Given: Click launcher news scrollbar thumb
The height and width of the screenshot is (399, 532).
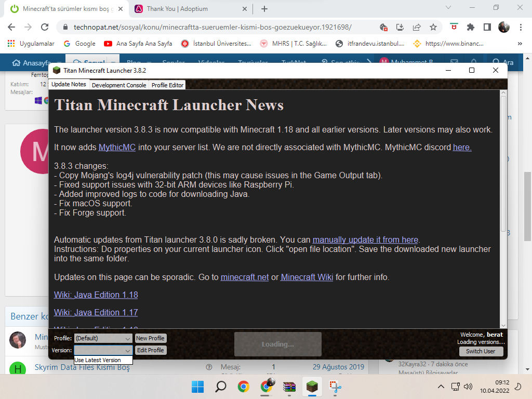Looking at the screenshot, I should point(503,164).
